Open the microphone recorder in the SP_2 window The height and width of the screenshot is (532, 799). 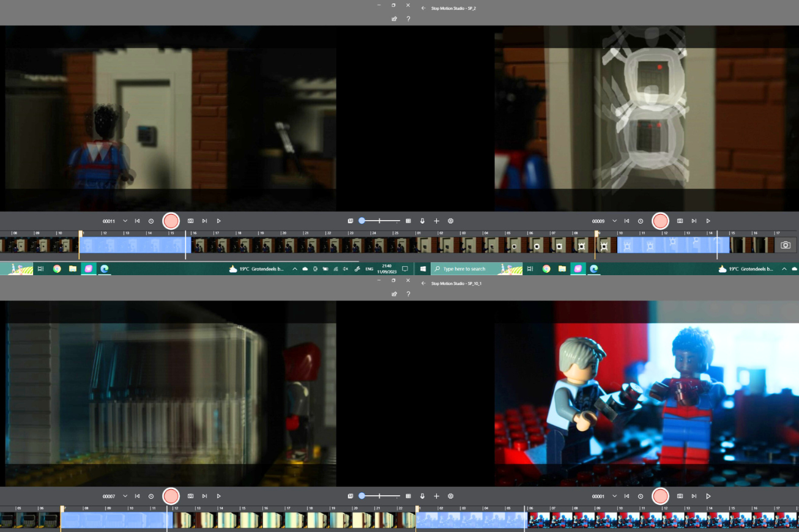pos(422,221)
